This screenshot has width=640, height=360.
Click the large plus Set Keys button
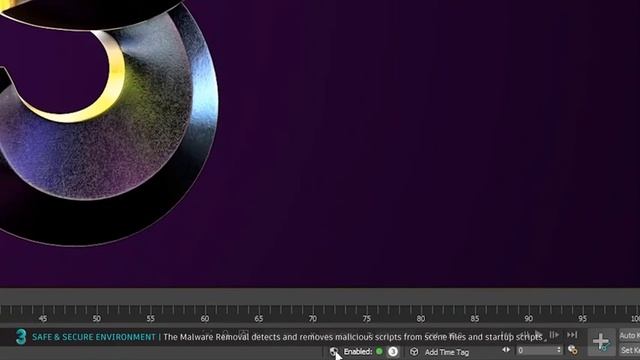601,342
